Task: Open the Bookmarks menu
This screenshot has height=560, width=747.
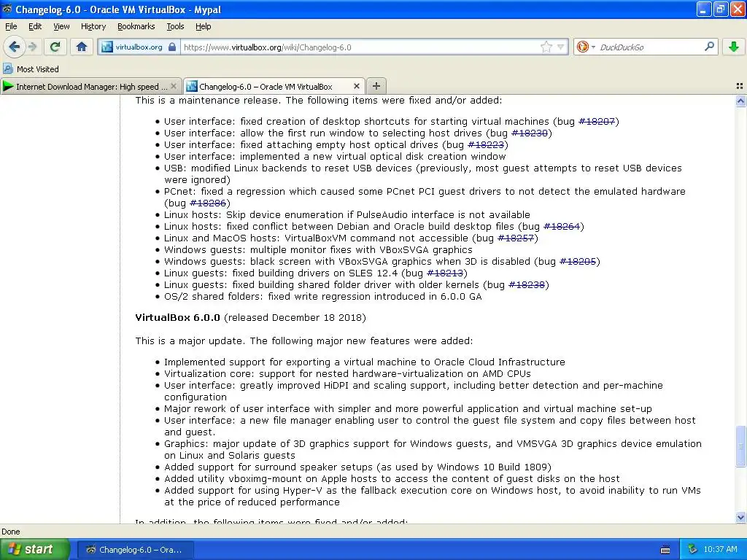Action: pyautogui.click(x=136, y=27)
